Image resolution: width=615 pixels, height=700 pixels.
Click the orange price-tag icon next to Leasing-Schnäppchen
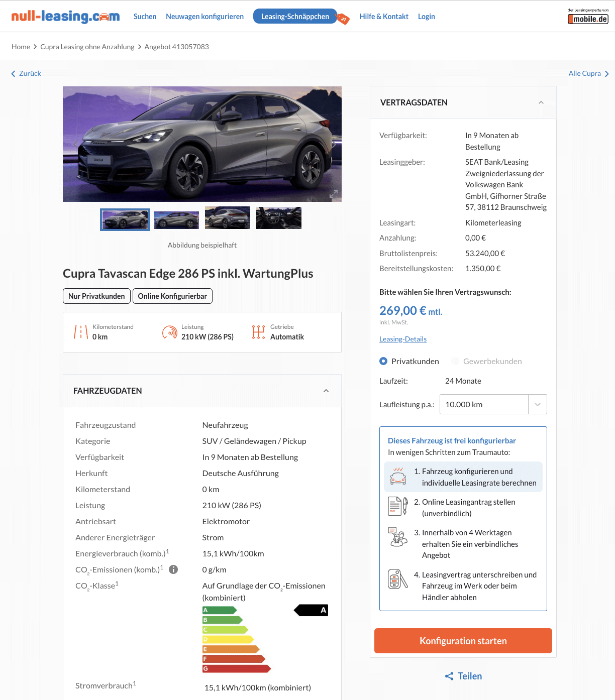pos(343,19)
